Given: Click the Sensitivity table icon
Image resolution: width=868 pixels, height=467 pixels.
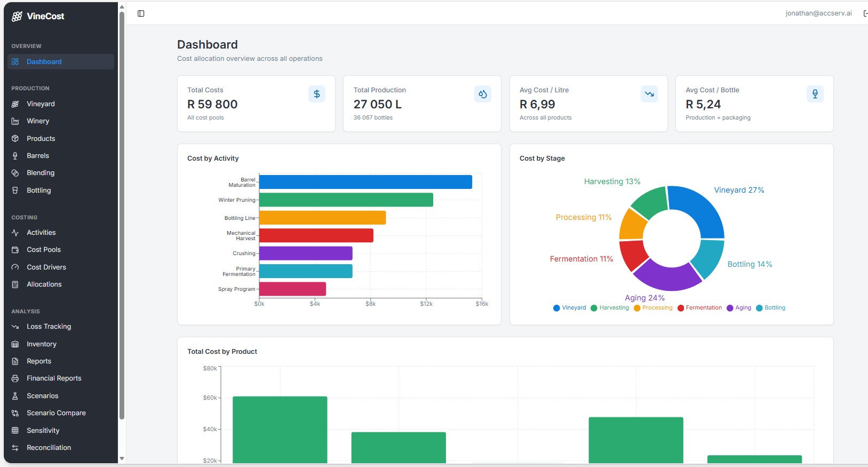Looking at the screenshot, I should pos(15,431).
